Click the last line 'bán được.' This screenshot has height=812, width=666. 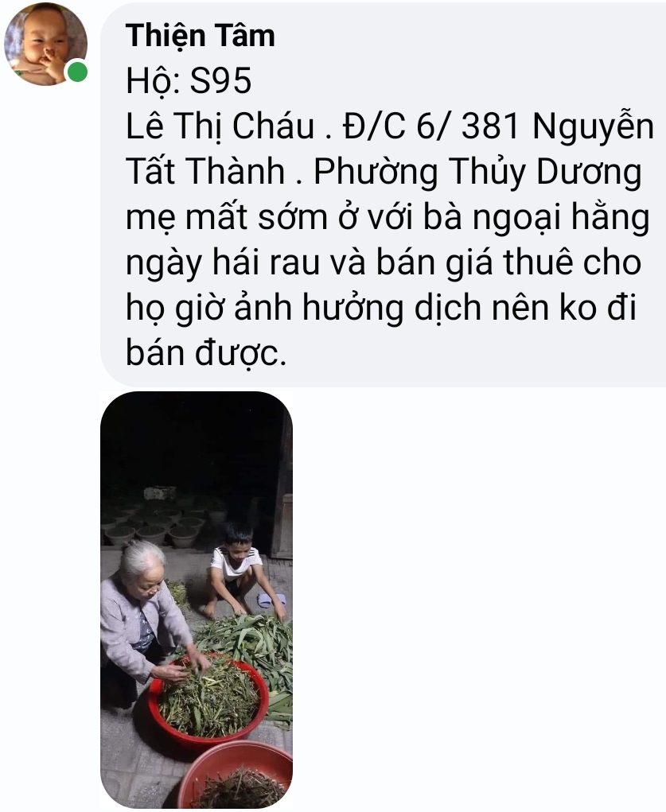tap(206, 353)
